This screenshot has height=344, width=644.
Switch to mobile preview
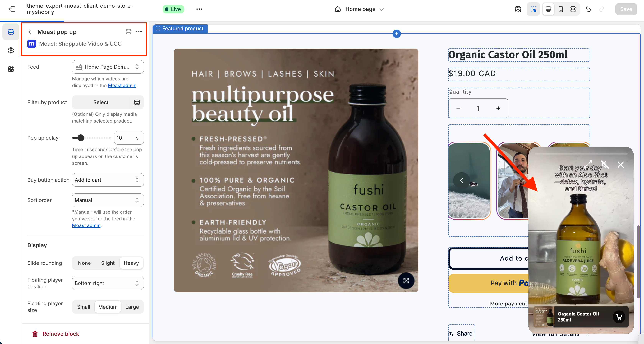[561, 9]
